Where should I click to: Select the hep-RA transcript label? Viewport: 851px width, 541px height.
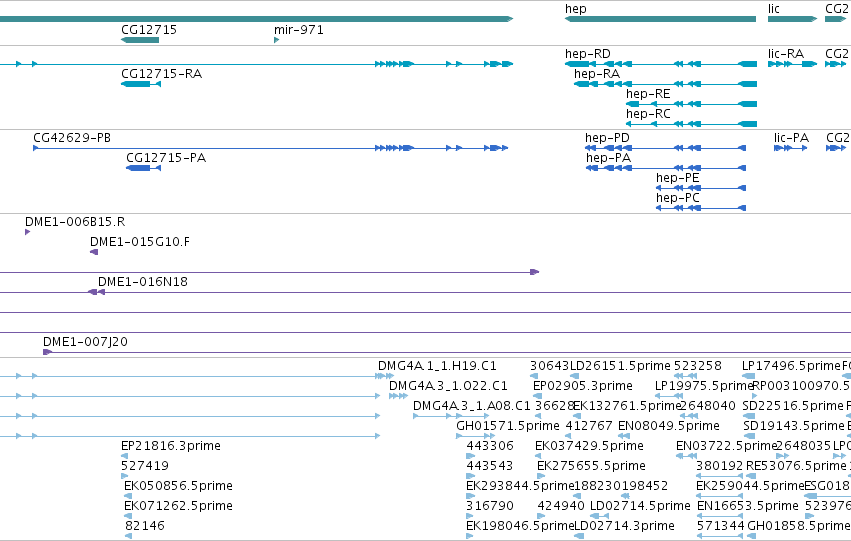597,74
